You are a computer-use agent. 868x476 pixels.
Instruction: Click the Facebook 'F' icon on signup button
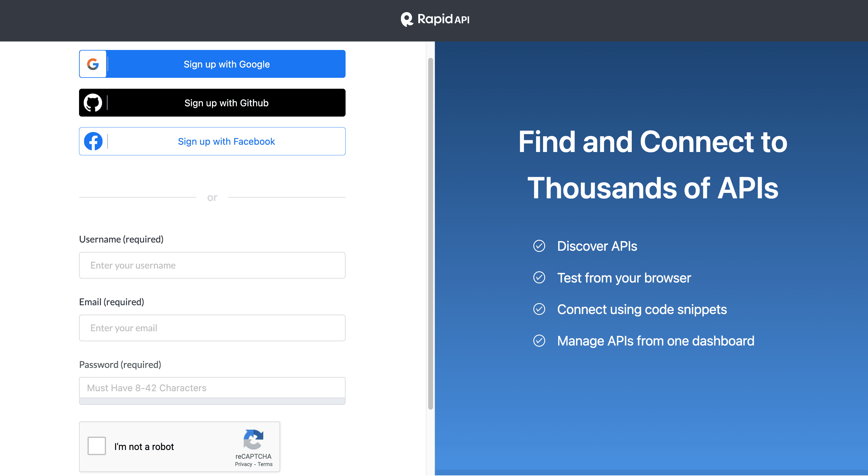tap(93, 141)
